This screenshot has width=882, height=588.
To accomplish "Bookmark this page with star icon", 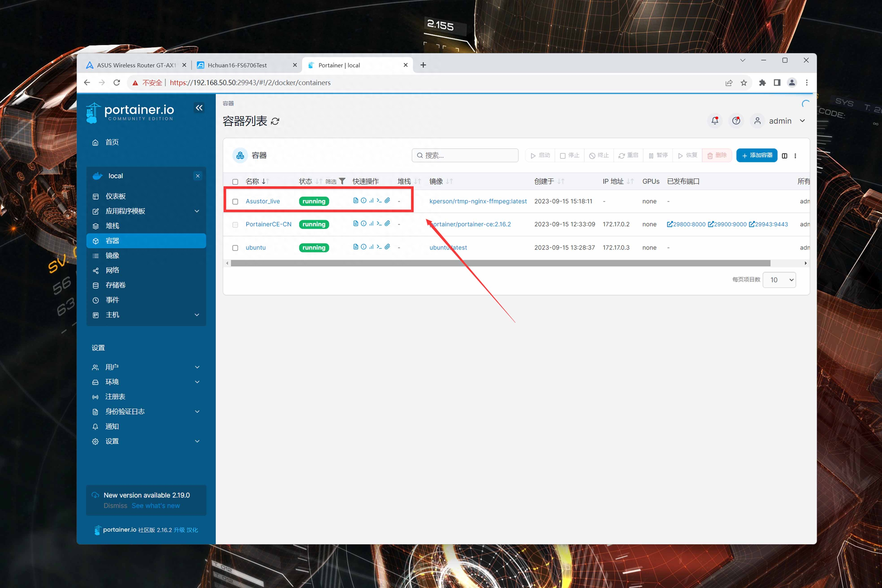I will 744,83.
